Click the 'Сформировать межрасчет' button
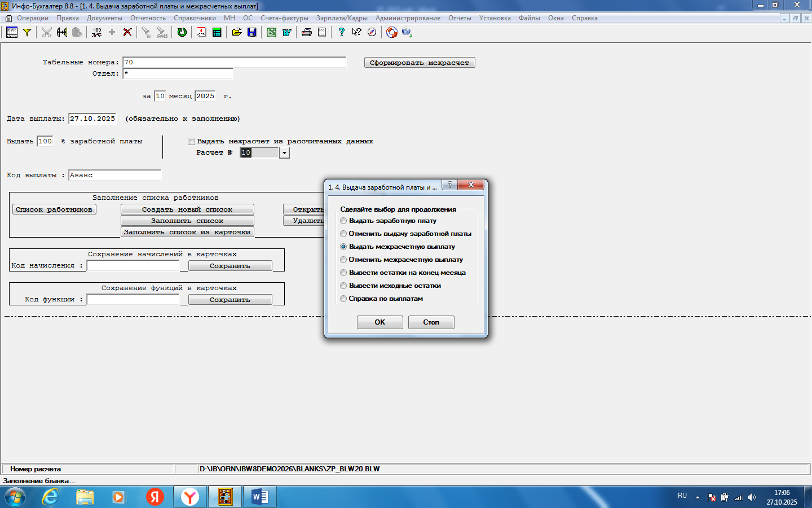This screenshot has height=508, width=812. (x=420, y=63)
